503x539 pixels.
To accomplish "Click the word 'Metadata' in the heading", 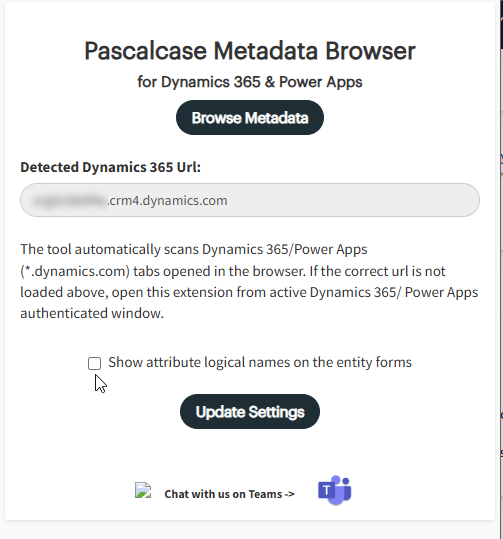I will 266,51.
